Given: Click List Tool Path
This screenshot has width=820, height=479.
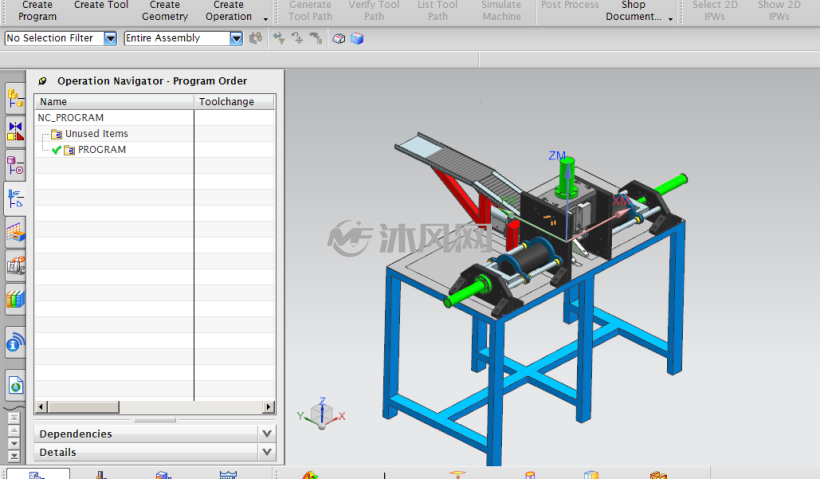Looking at the screenshot, I should [x=438, y=10].
